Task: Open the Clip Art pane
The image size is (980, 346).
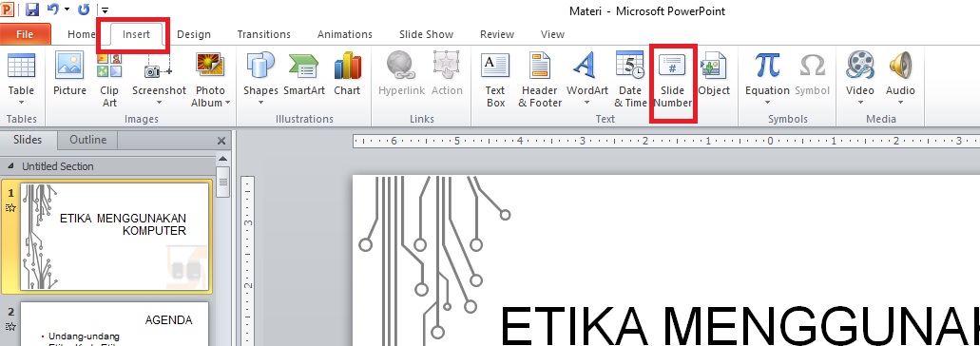Action: pos(109,78)
